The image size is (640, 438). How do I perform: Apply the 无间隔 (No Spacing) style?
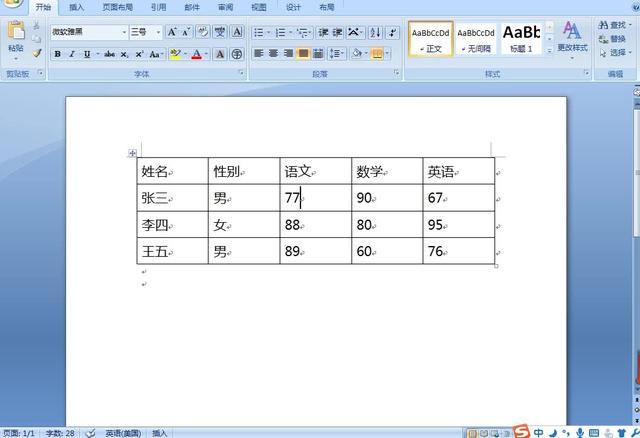click(476, 39)
